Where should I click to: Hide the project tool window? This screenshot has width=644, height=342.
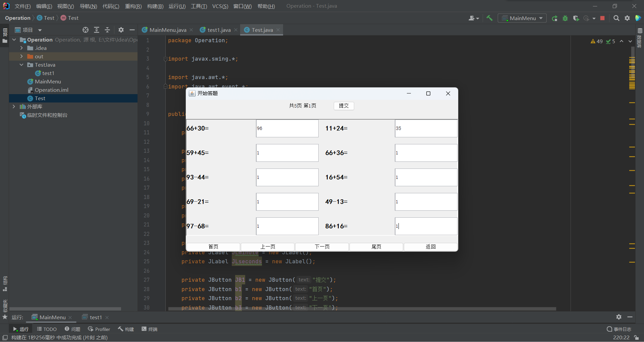click(x=132, y=30)
